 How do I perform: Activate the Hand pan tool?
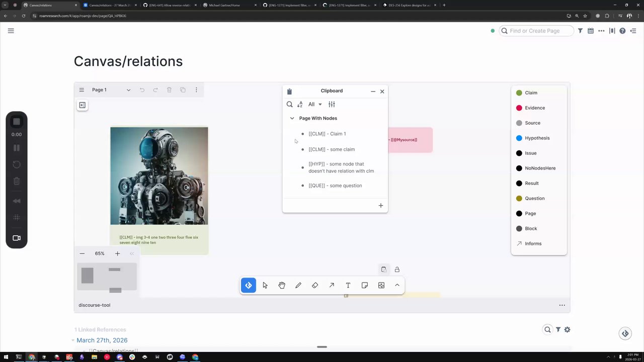(x=282, y=286)
